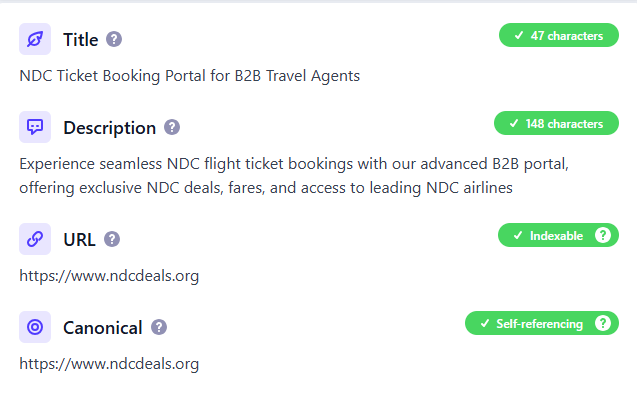637x401 pixels.
Task: Click the 47 characters badge
Action: (x=558, y=36)
